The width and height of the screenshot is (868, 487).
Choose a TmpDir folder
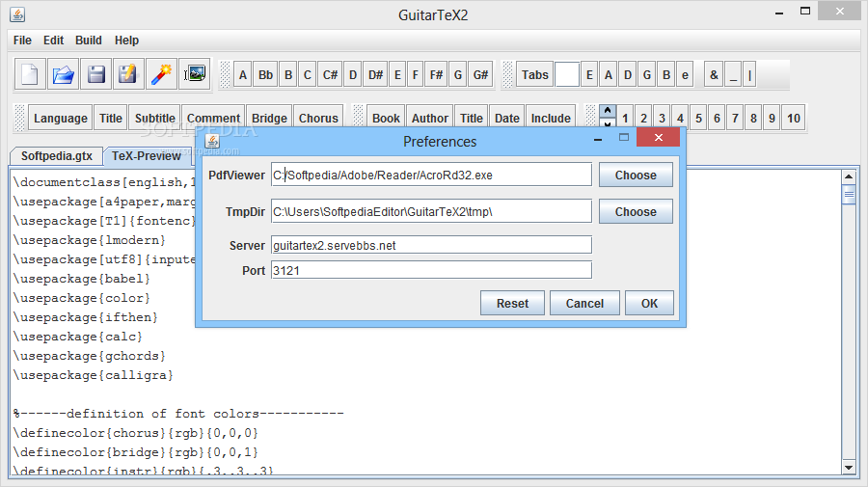point(636,211)
